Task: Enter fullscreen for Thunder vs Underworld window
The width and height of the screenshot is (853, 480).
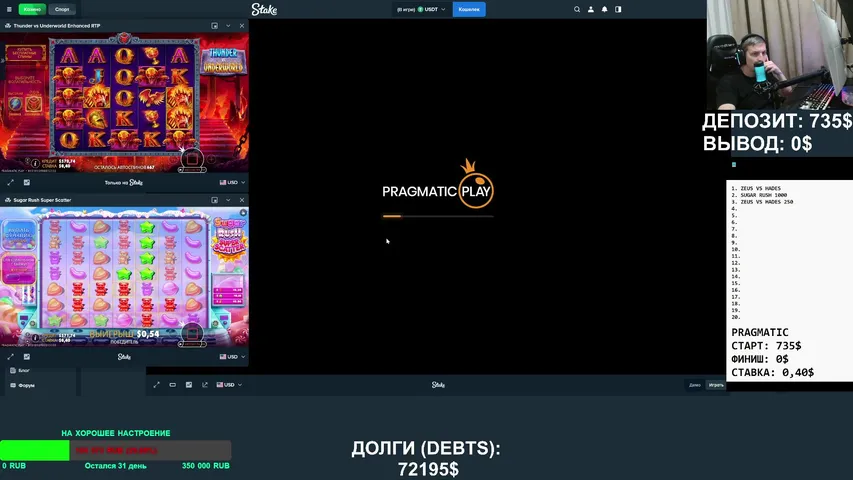Action: click(10, 182)
